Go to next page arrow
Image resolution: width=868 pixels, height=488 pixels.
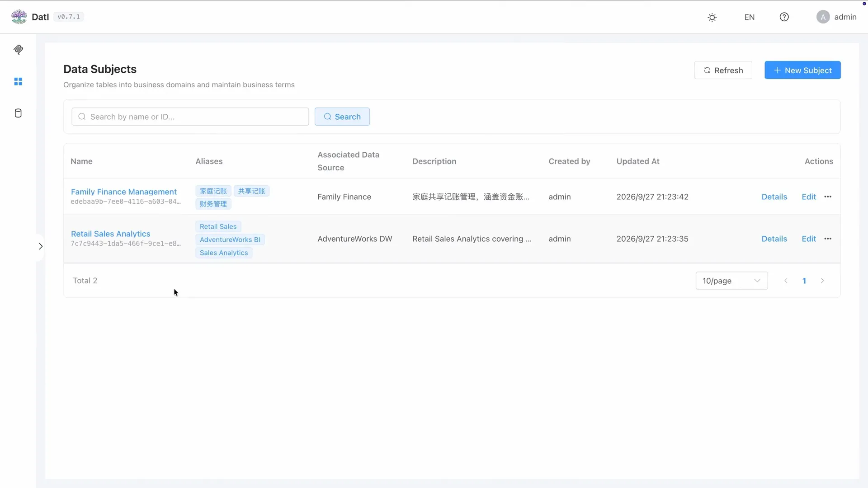click(x=822, y=281)
